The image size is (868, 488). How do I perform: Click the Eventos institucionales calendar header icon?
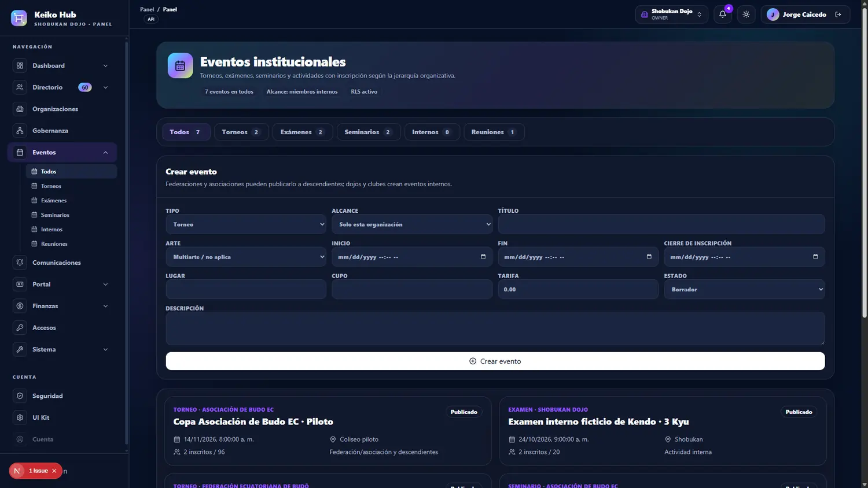pos(180,66)
